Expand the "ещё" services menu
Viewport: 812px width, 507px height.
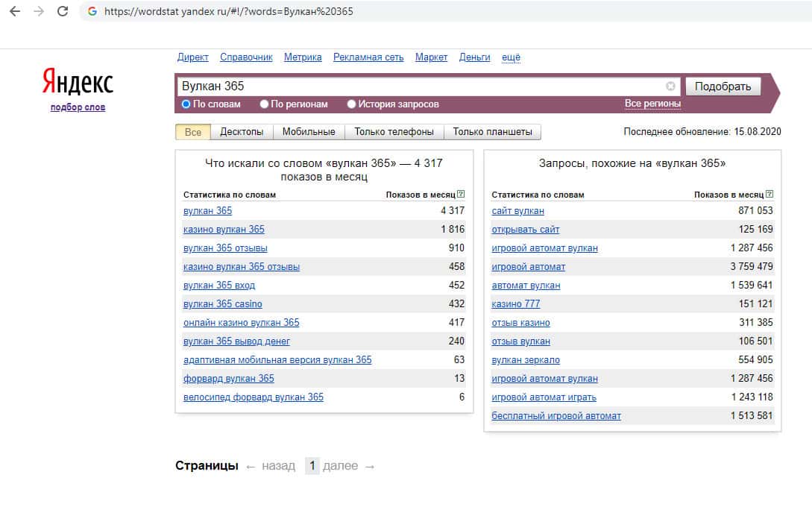tap(511, 57)
